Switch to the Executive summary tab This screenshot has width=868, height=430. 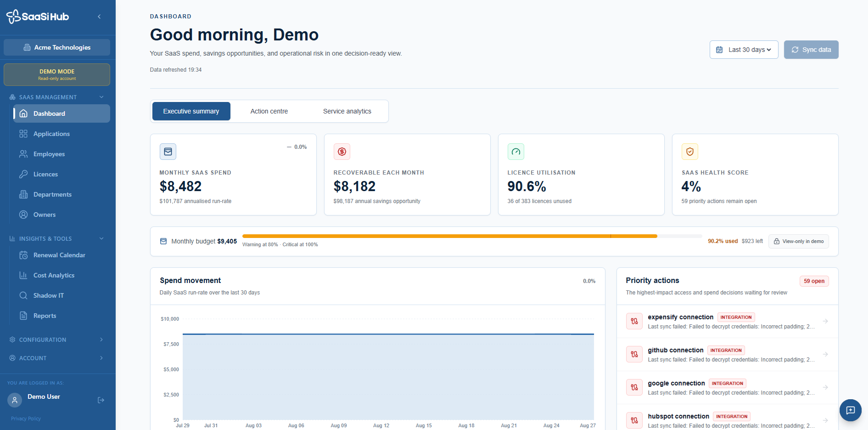click(191, 111)
